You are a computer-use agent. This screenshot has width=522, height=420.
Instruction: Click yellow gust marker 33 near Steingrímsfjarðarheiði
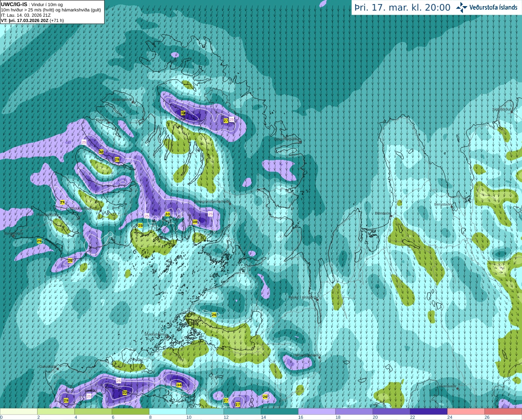[x=168, y=214]
